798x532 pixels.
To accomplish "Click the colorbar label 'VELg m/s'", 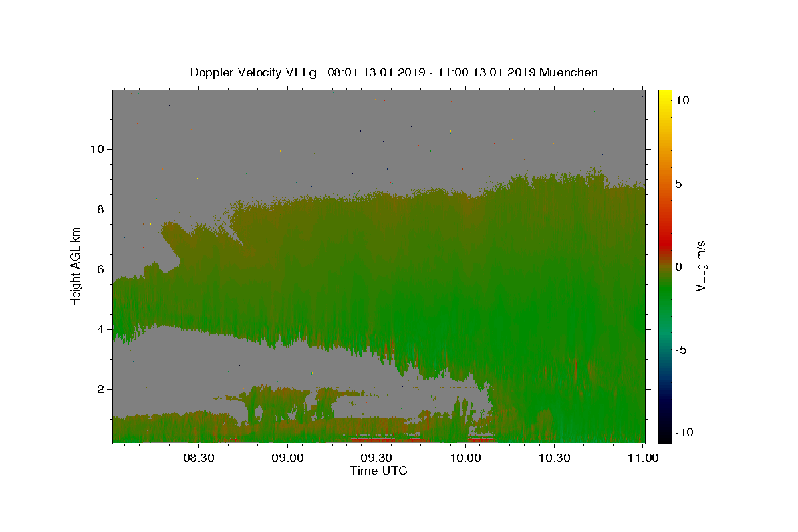I will pos(700,266).
